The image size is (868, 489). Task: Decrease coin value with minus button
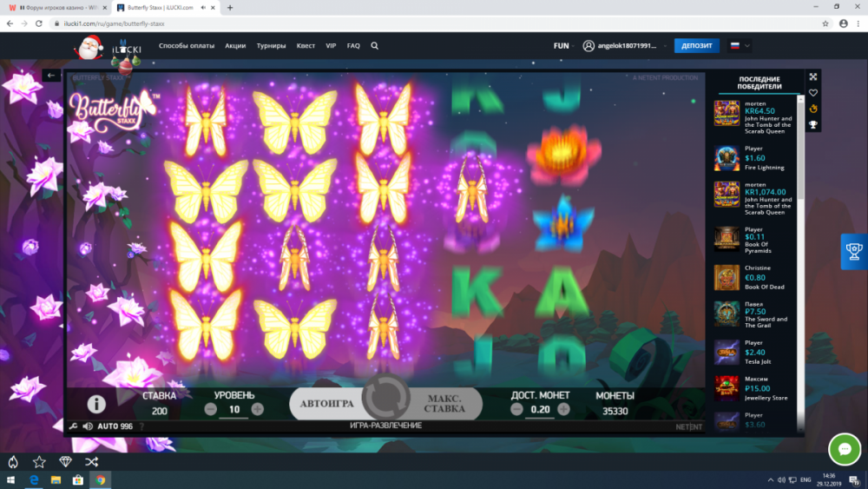click(516, 409)
